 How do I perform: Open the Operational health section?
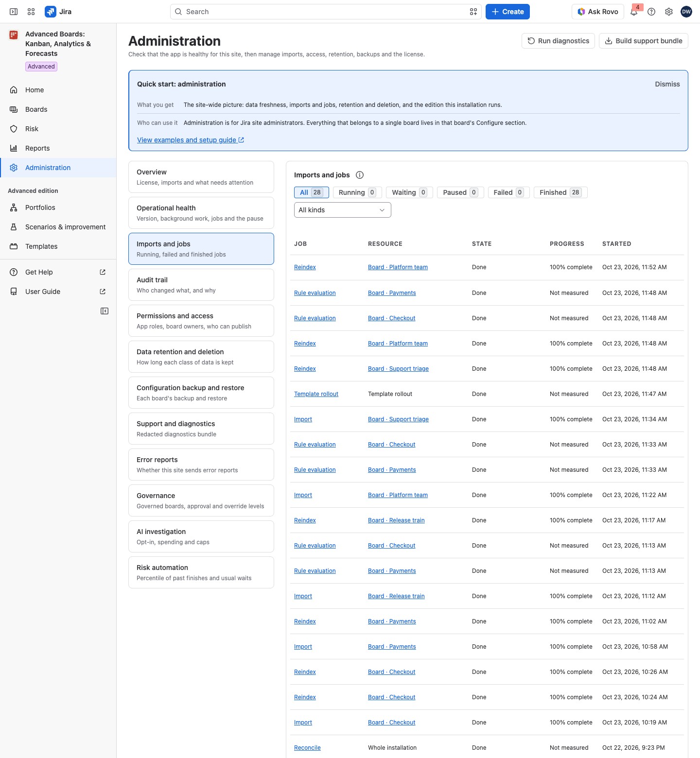coord(201,213)
